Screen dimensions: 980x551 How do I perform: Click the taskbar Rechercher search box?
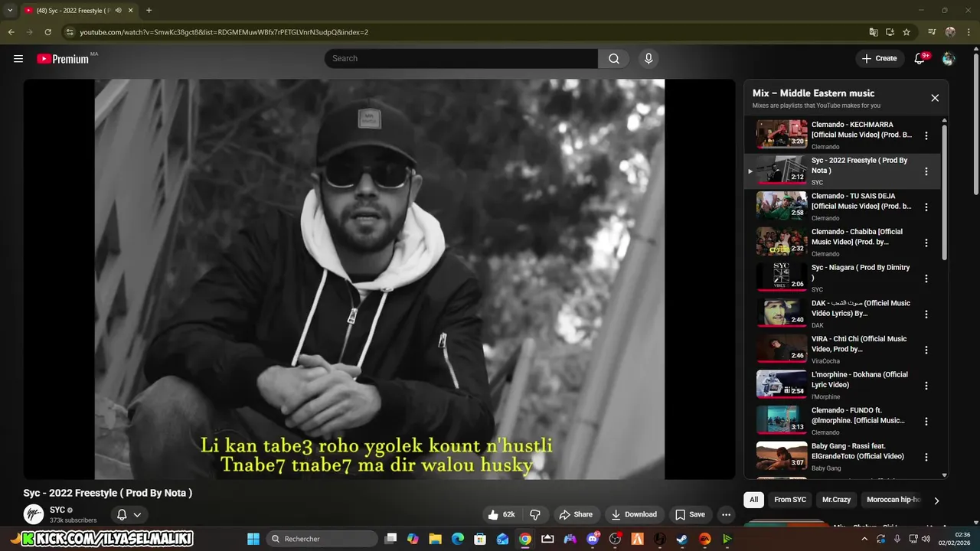click(322, 539)
